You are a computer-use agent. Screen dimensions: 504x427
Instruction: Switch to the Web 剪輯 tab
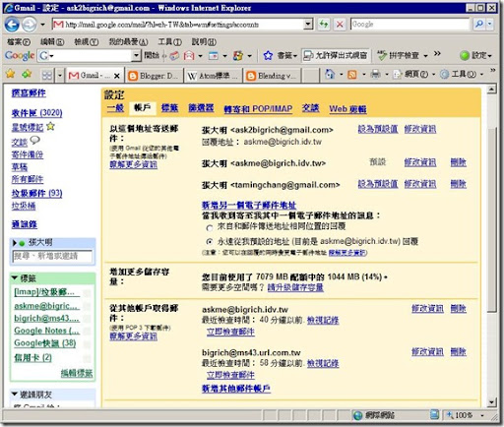click(x=347, y=109)
